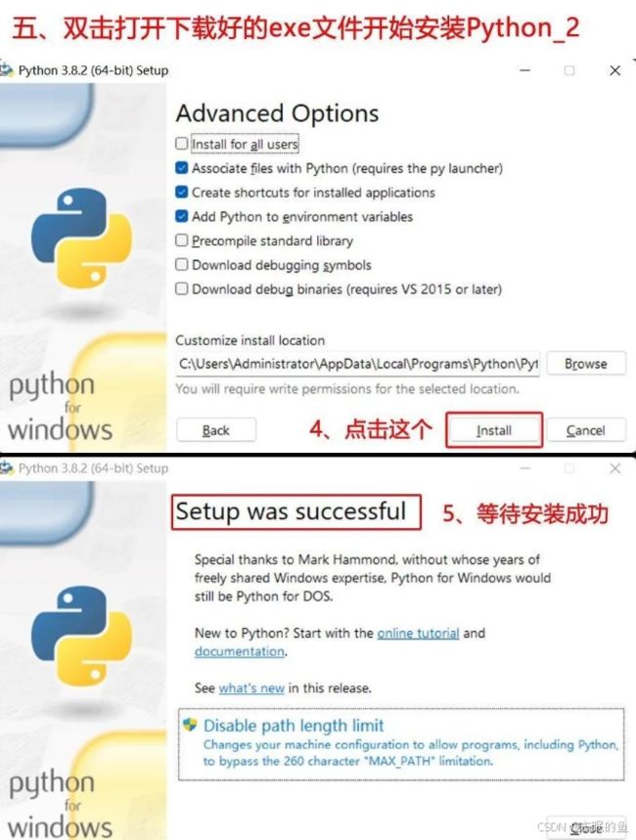Viewport: 636px width, 840px height.
Task: Click the install location path field
Action: point(358,365)
